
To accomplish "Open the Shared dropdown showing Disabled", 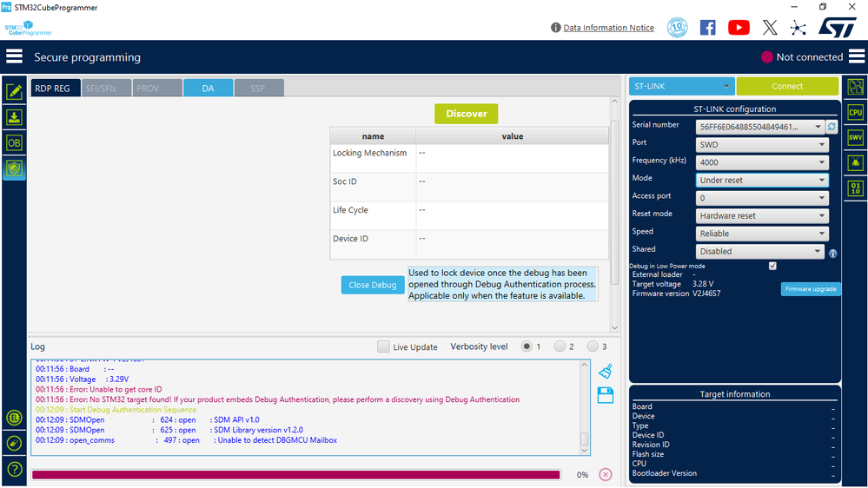I will tap(759, 251).
